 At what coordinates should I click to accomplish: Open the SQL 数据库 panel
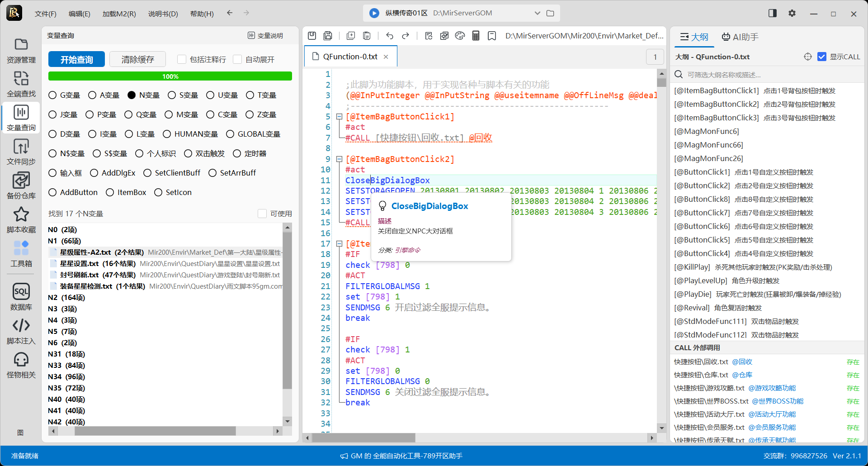click(21, 298)
